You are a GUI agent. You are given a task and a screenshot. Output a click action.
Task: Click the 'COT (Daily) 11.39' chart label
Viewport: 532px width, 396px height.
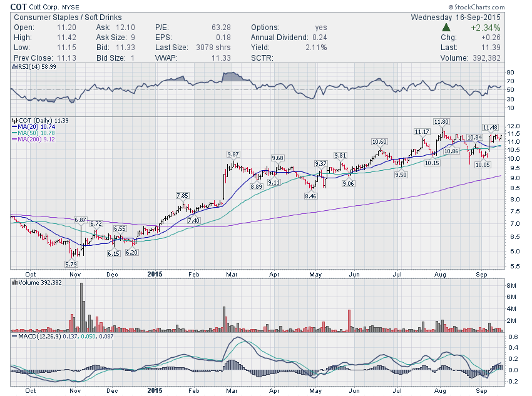[x=43, y=121]
